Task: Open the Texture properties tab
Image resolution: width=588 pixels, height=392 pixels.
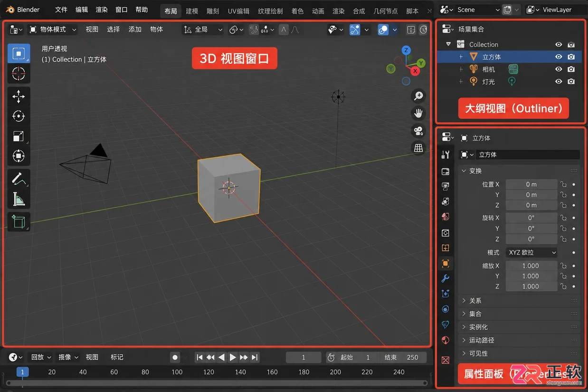Action: [x=446, y=360]
